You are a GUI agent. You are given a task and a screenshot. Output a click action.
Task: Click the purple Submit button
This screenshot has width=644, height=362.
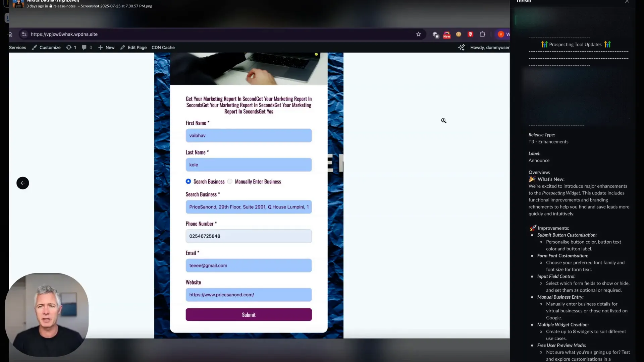coord(249,315)
